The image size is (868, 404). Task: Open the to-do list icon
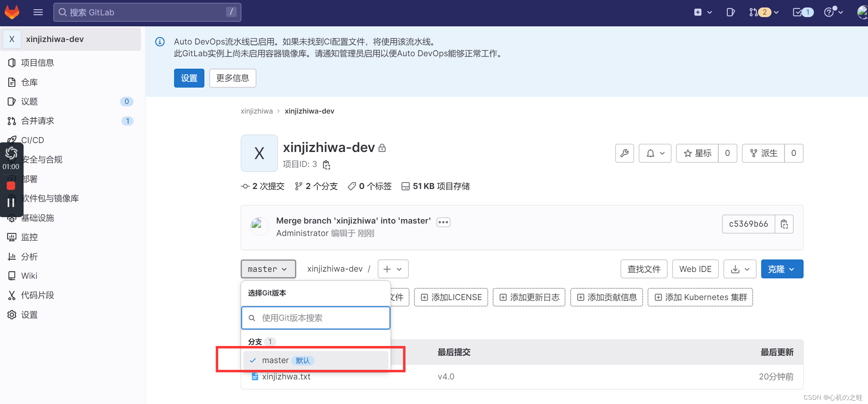click(803, 12)
